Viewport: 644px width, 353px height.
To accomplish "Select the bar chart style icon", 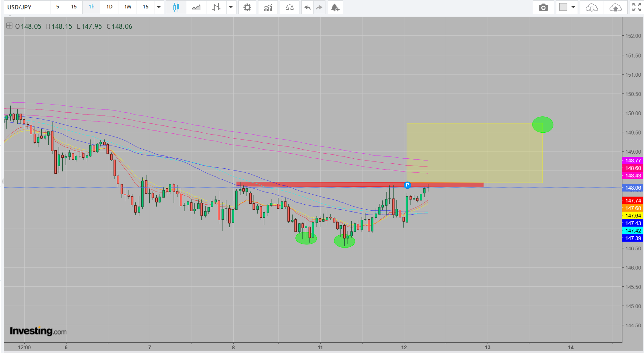I will pyautogui.click(x=216, y=7).
